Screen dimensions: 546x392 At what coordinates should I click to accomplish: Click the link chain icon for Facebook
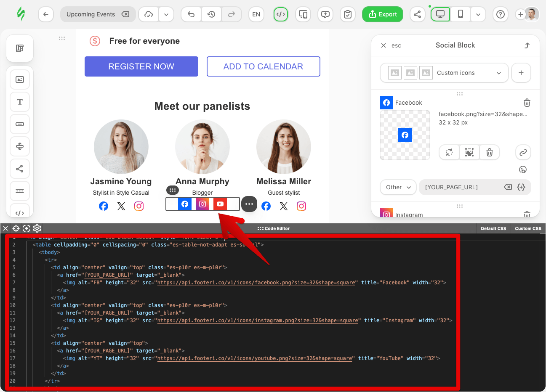tap(523, 152)
